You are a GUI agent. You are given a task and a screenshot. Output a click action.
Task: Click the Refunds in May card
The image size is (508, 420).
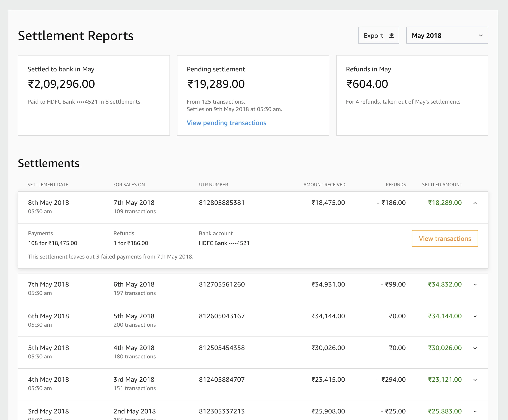click(x=412, y=95)
